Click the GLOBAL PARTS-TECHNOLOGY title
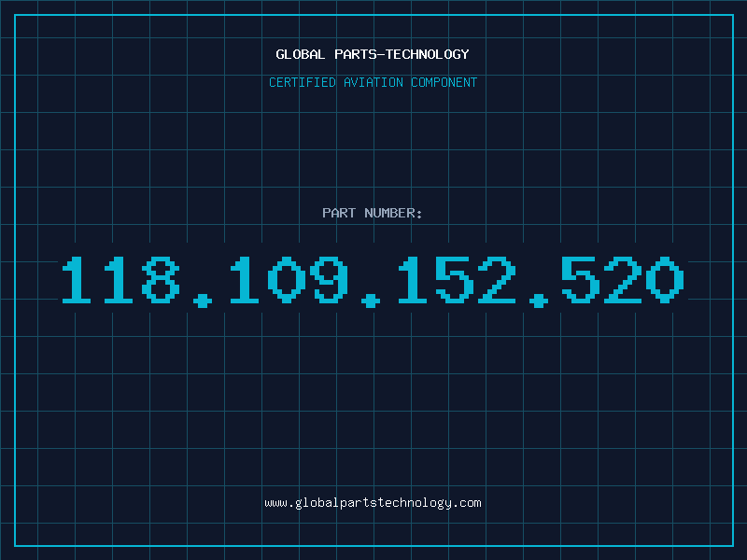747x560 pixels. [x=373, y=54]
